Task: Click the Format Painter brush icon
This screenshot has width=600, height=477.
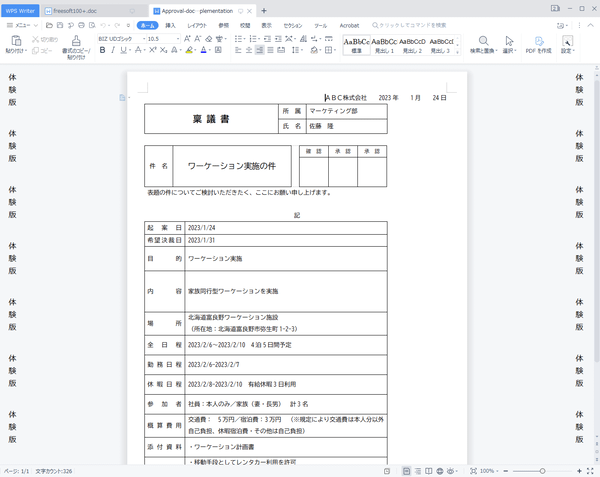Action: pyautogui.click(x=76, y=41)
